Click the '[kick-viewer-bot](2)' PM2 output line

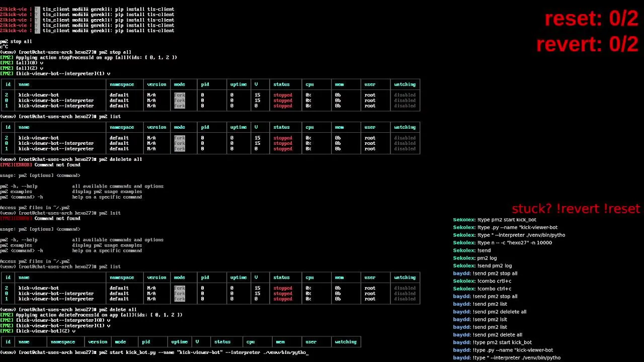pyautogui.click(x=38, y=331)
